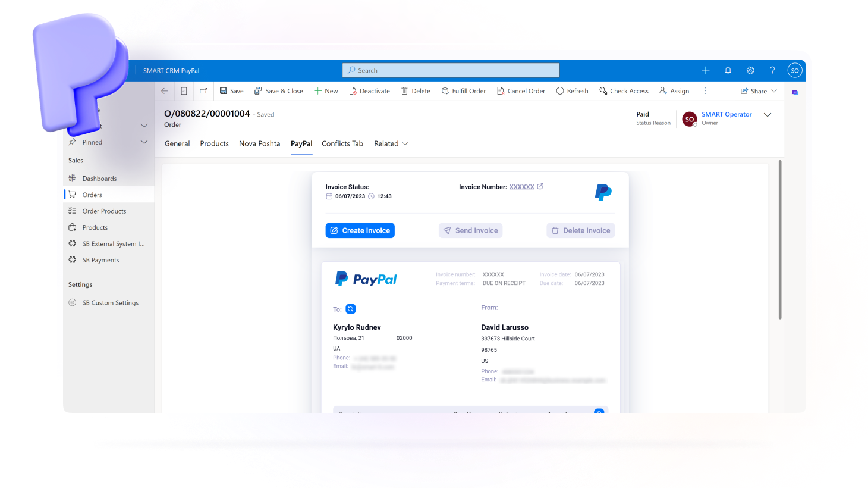The width and height of the screenshot is (868, 488).
Task: Click the Refresh toolbar command
Action: click(572, 91)
